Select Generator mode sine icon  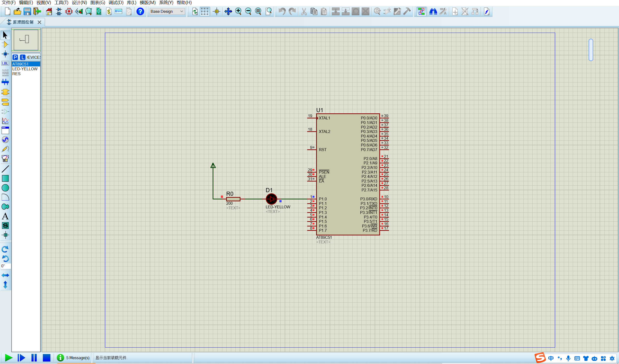tap(5, 140)
